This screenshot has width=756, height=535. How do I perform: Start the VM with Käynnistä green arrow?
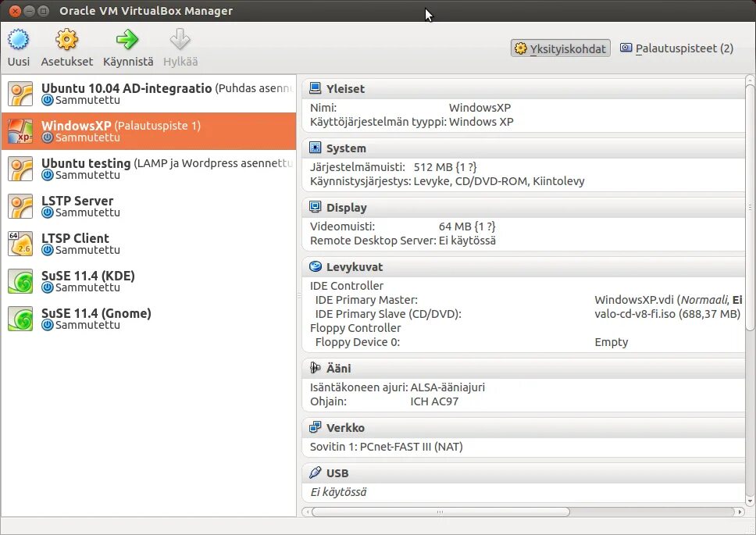pyautogui.click(x=128, y=40)
